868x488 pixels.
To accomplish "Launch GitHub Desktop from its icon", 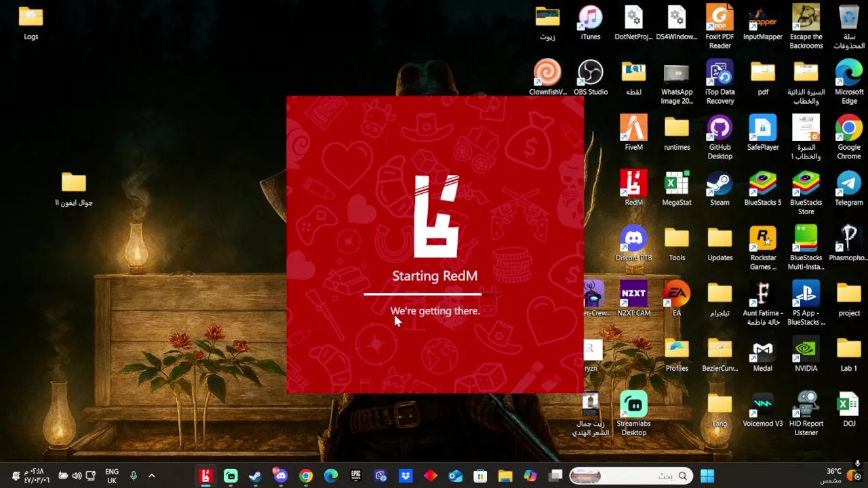I will [x=719, y=138].
